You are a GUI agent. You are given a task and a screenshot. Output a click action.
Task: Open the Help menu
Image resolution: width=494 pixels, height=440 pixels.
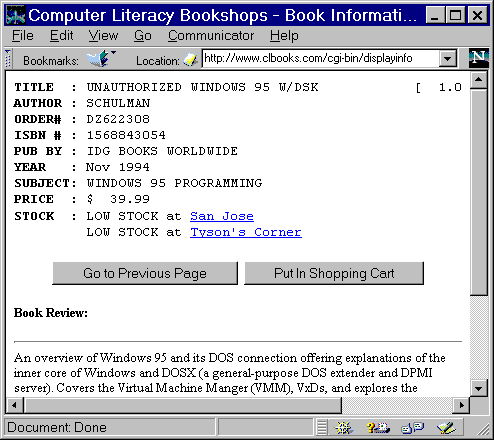click(x=284, y=36)
